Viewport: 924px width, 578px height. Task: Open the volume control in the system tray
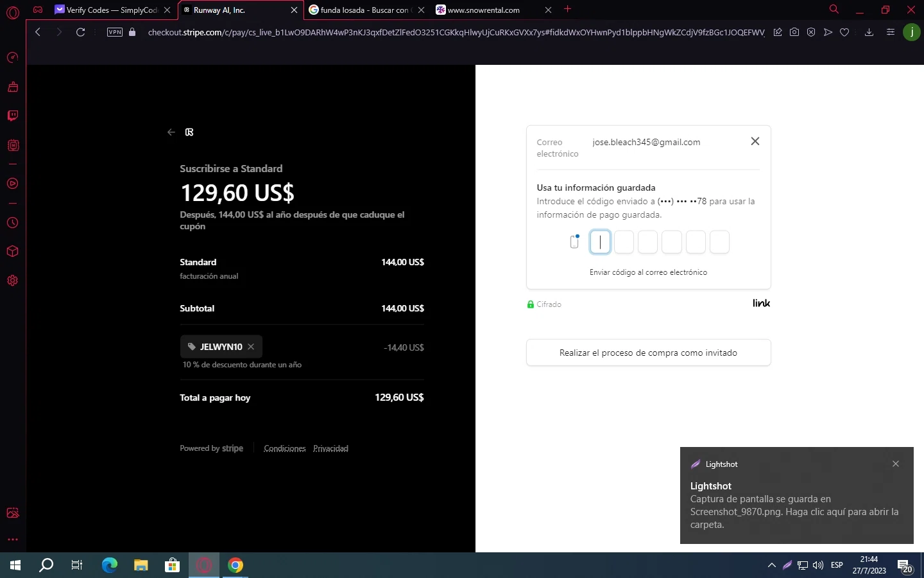(x=818, y=565)
